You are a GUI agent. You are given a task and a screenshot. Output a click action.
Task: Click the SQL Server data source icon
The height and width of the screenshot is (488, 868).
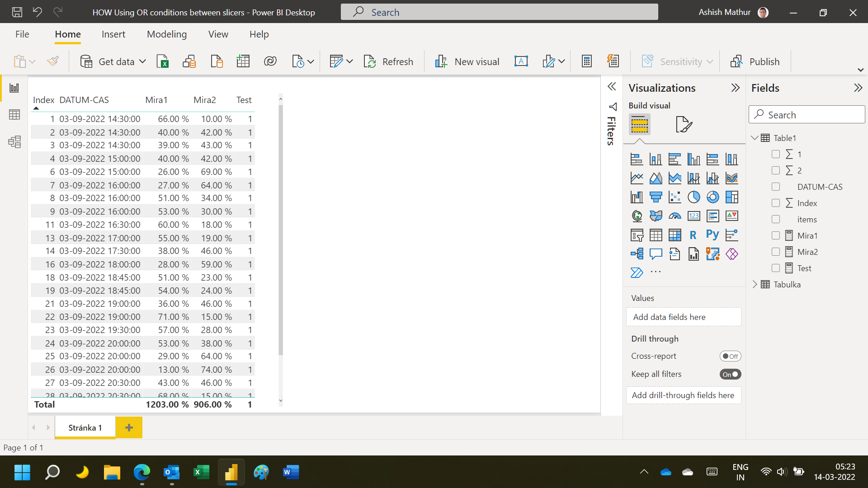point(217,61)
